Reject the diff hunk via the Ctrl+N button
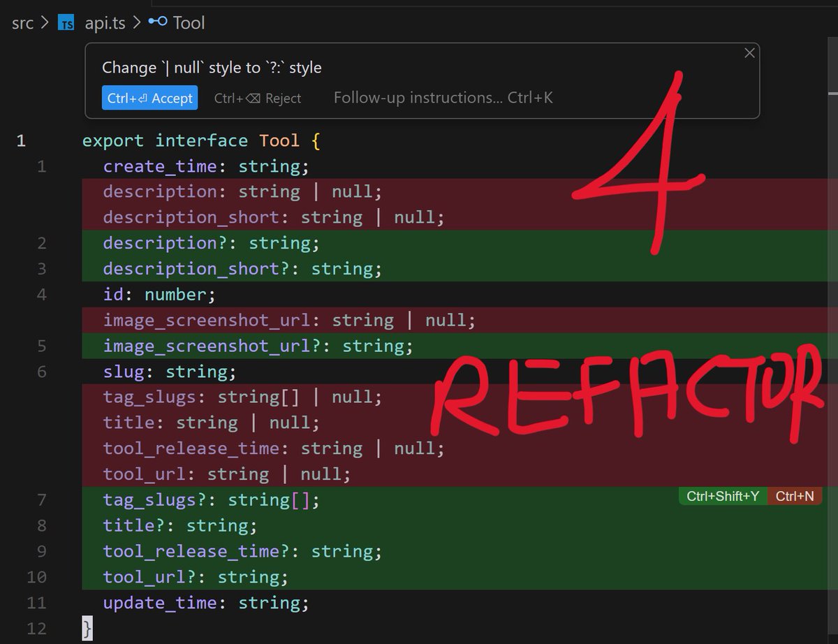Image resolution: width=838 pixels, height=644 pixels. [795, 496]
